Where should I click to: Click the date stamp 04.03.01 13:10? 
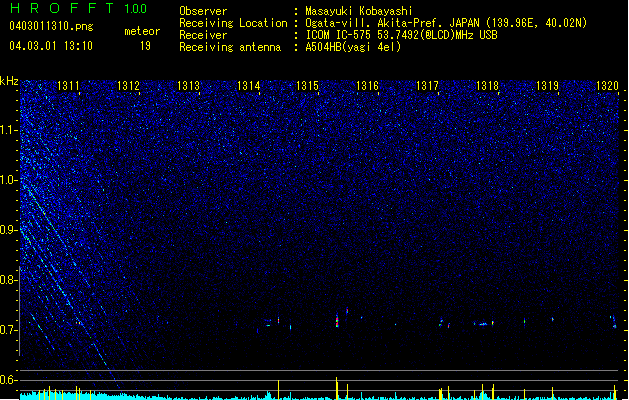[51, 46]
